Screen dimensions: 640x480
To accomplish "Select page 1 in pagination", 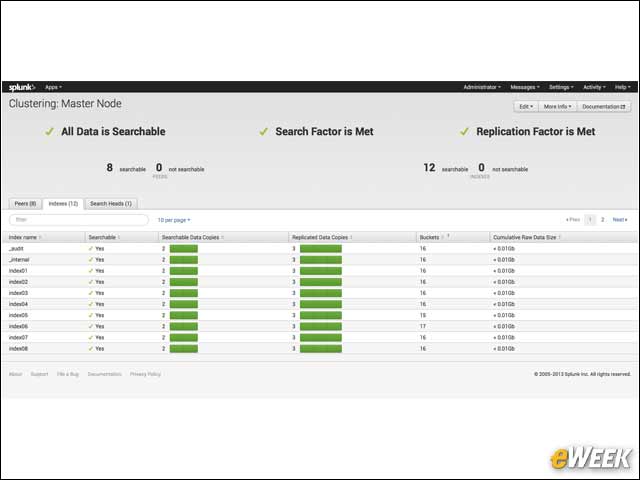I will 590,220.
